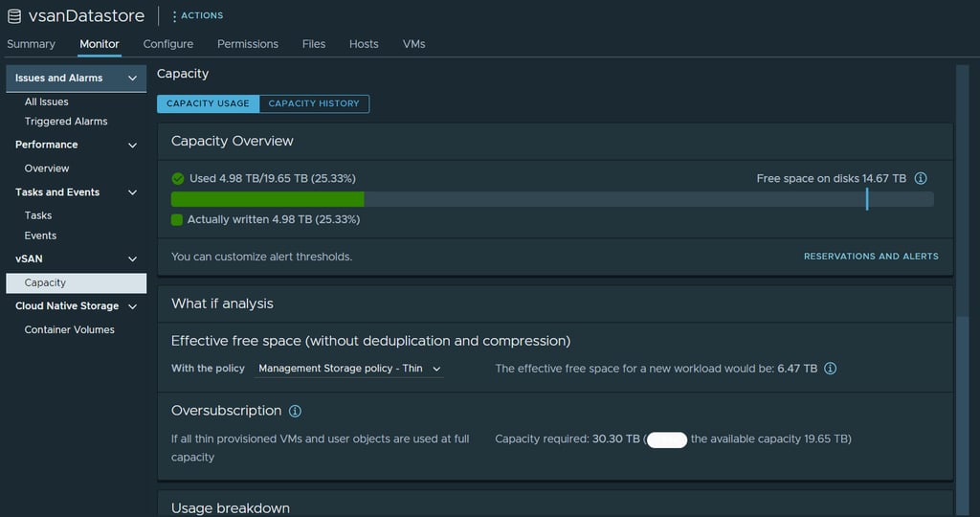
Task: Click info icon next to effective free space
Action: click(831, 369)
